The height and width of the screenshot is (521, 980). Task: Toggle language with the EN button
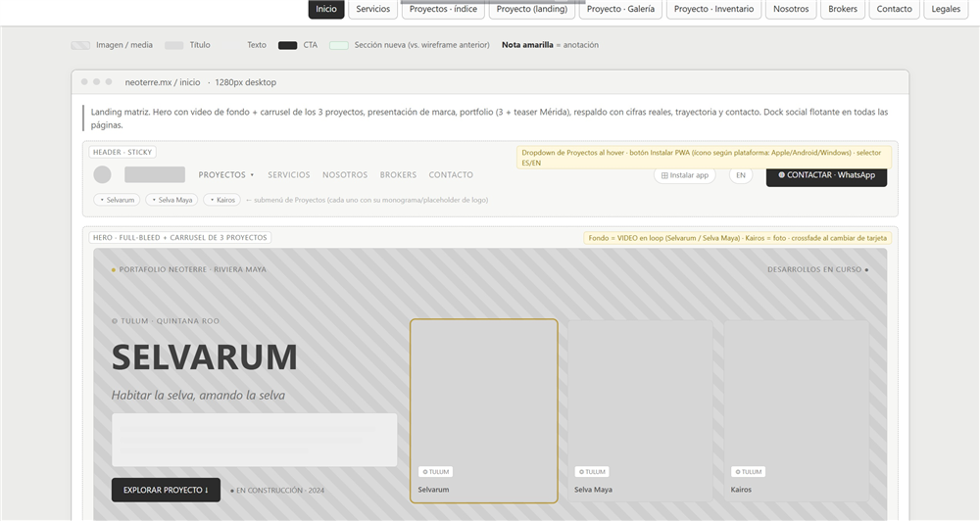[x=741, y=175]
